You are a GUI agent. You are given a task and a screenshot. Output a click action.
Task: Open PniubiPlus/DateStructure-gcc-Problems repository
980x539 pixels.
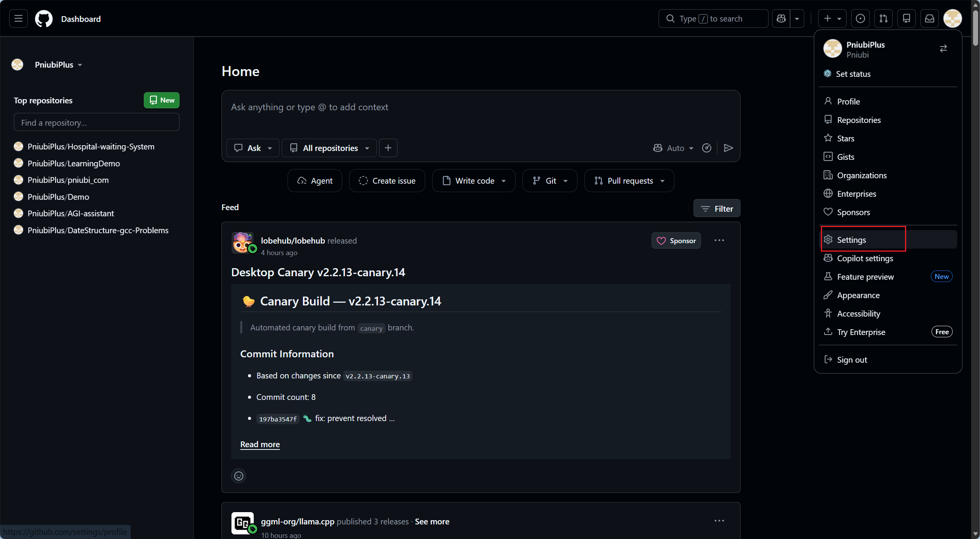(x=98, y=230)
